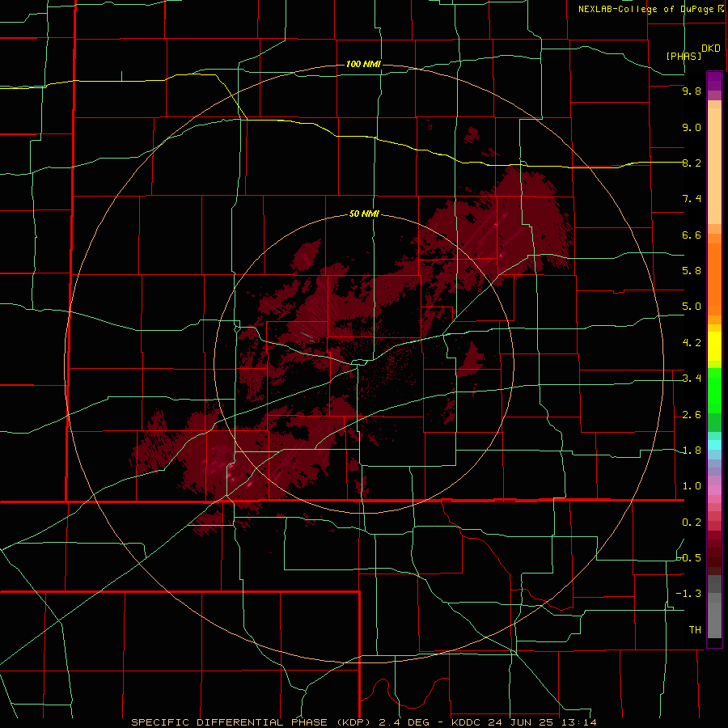Select the purple top band of color scale

tap(714, 81)
